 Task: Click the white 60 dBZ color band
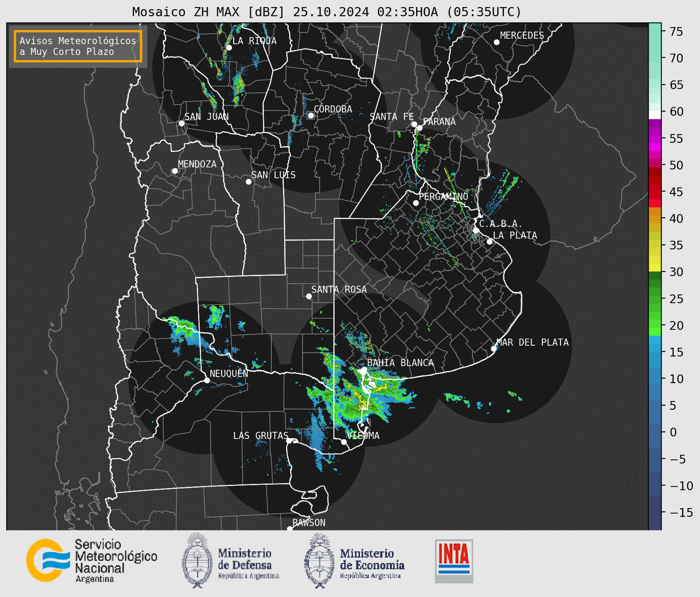click(655, 115)
